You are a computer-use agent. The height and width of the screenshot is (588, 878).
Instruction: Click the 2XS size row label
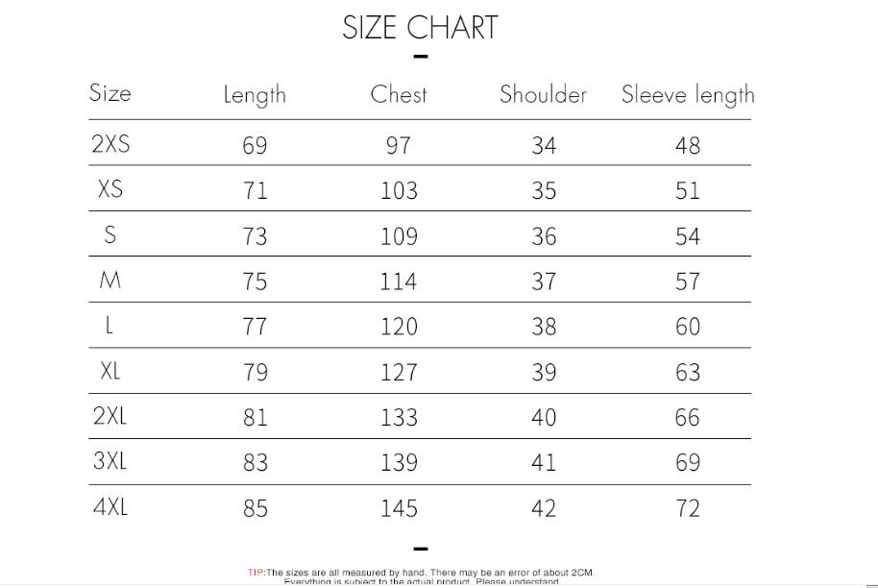110,144
